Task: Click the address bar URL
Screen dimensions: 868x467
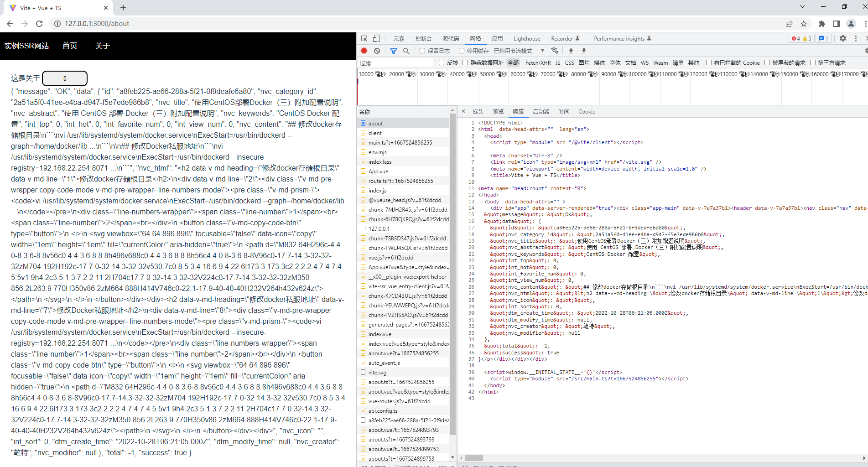Action: tap(97, 24)
